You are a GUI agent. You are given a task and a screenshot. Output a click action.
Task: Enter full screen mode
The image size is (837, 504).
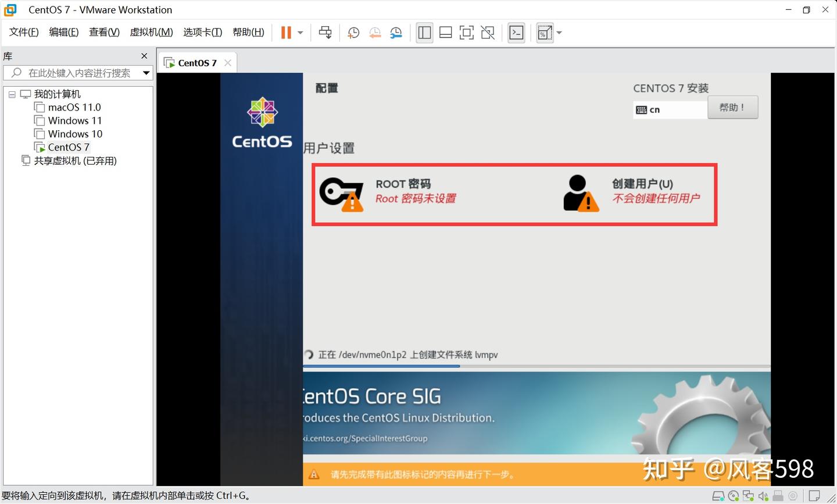coord(467,33)
